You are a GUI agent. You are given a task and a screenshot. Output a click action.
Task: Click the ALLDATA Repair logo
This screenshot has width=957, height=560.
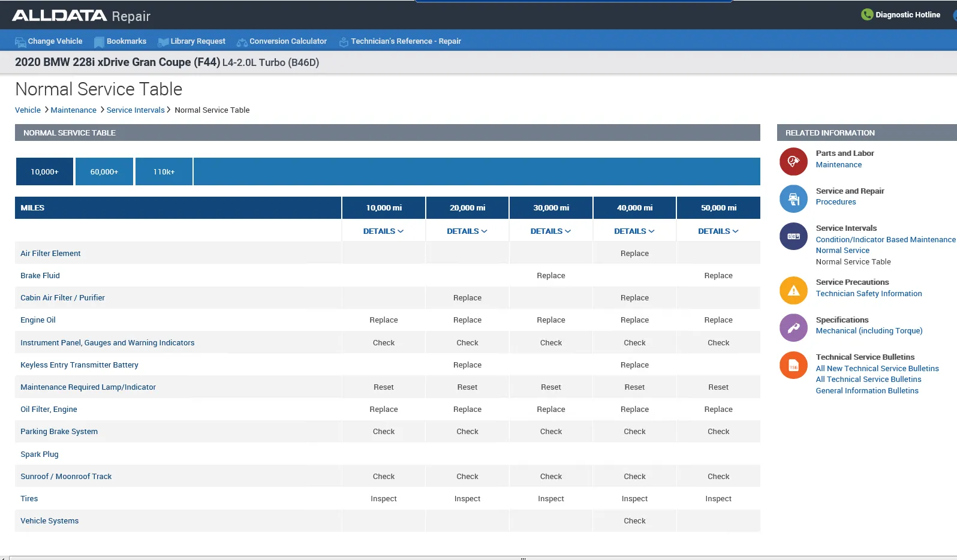[x=81, y=16]
